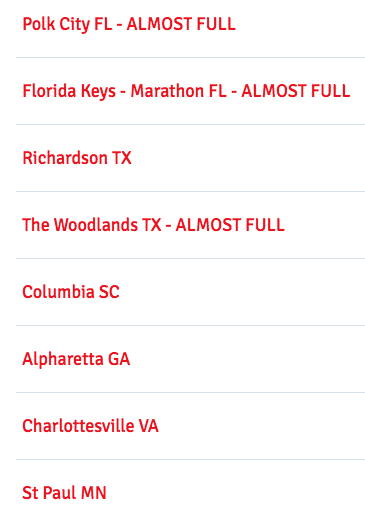
Task: Click the SC abbreviation after Columbia
Action: [109, 292]
